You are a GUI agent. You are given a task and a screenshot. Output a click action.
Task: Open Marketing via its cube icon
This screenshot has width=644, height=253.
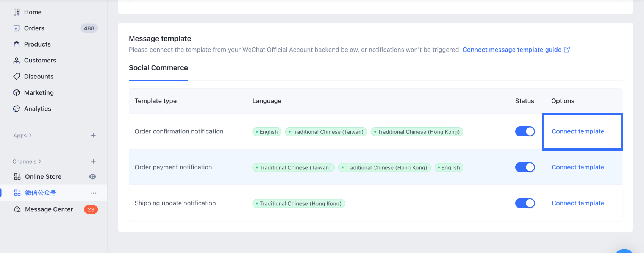point(17,93)
